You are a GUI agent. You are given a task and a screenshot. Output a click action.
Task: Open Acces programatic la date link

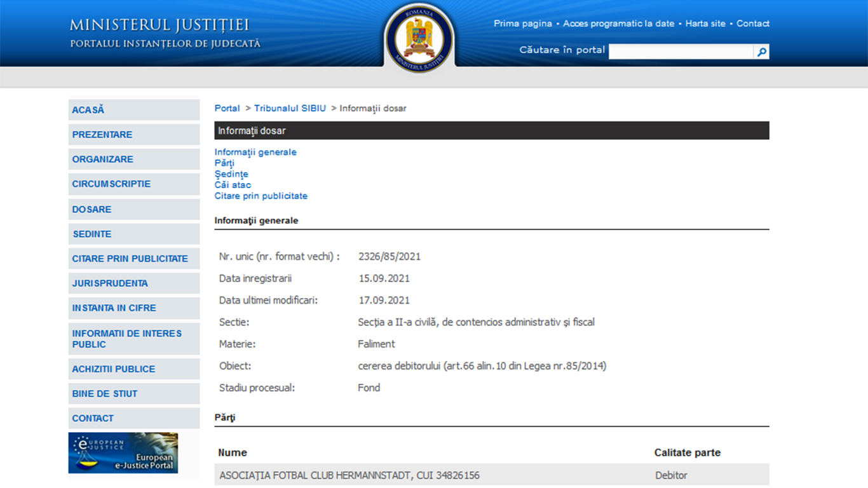click(619, 24)
